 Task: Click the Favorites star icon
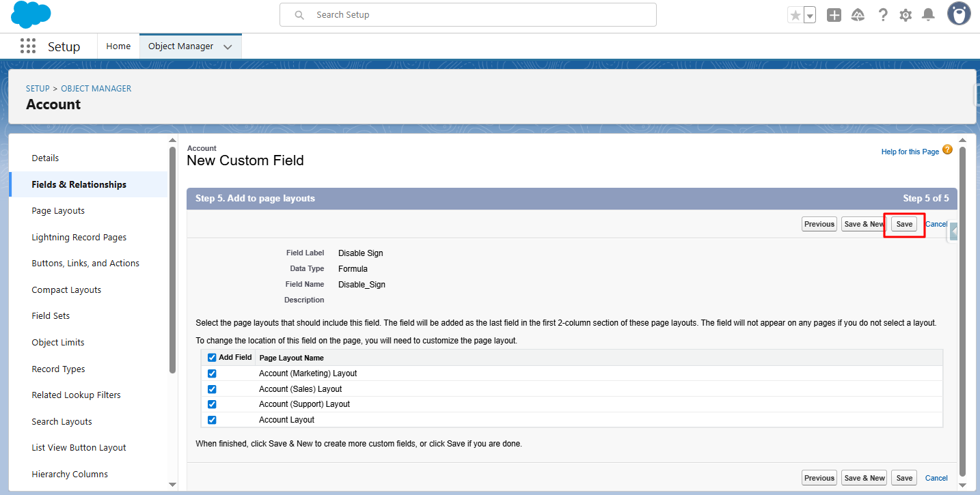[795, 15]
